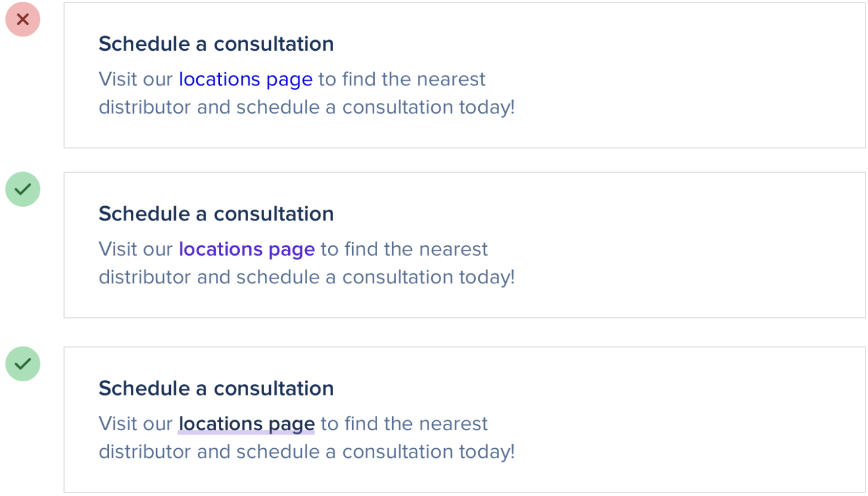
Task: Click "Visit our" text in the bottom card
Action: (136, 424)
